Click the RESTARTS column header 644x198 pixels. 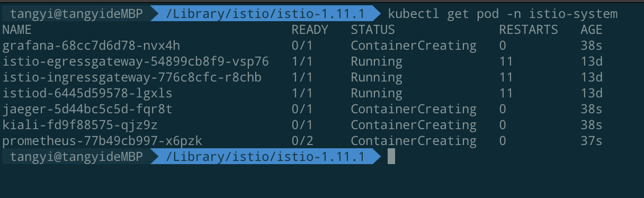click(529, 30)
